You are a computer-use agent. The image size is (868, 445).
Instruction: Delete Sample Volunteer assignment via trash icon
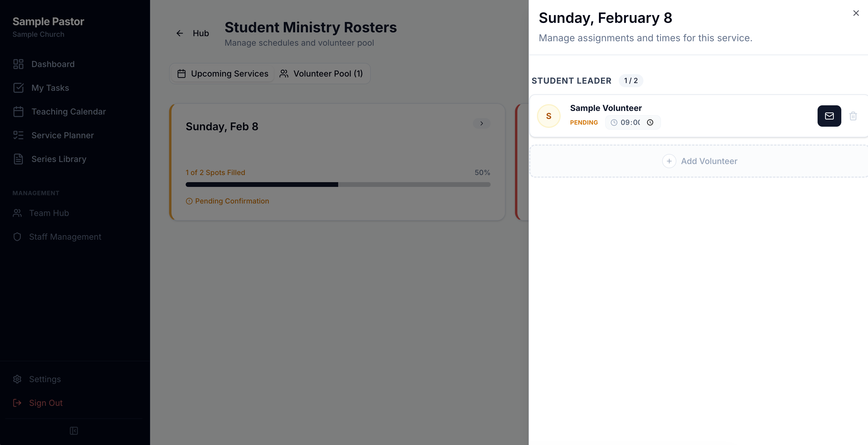853,116
